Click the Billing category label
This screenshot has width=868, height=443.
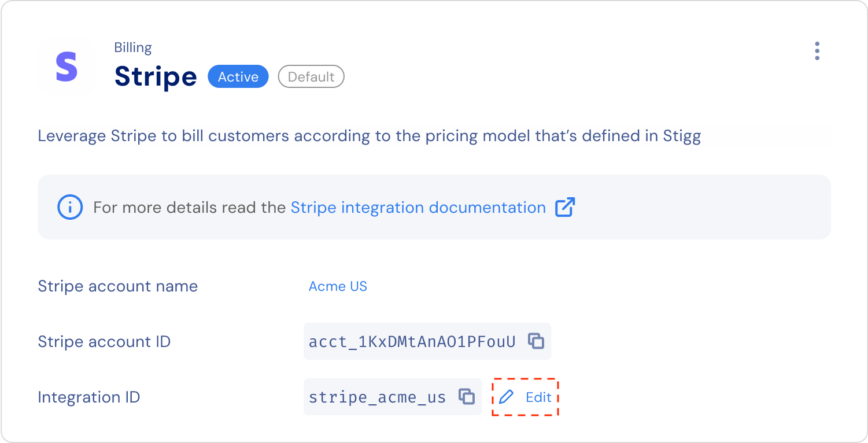click(x=133, y=47)
